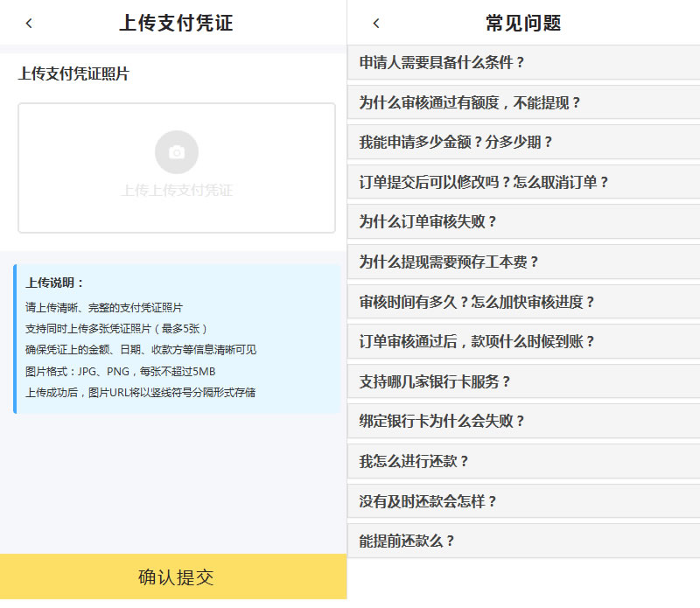The image size is (700, 608).
Task: Tap the camera icon to upload a photo
Action: (177, 152)
